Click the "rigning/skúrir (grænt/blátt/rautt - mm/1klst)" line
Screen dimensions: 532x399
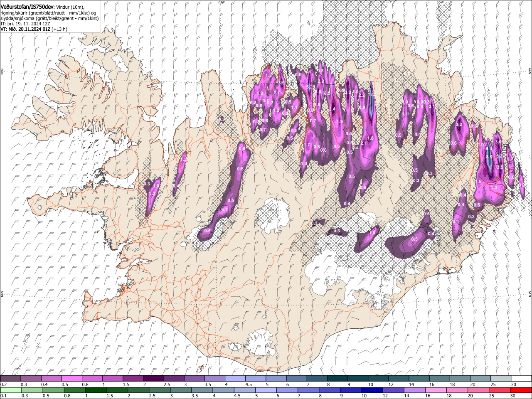click(x=46, y=13)
